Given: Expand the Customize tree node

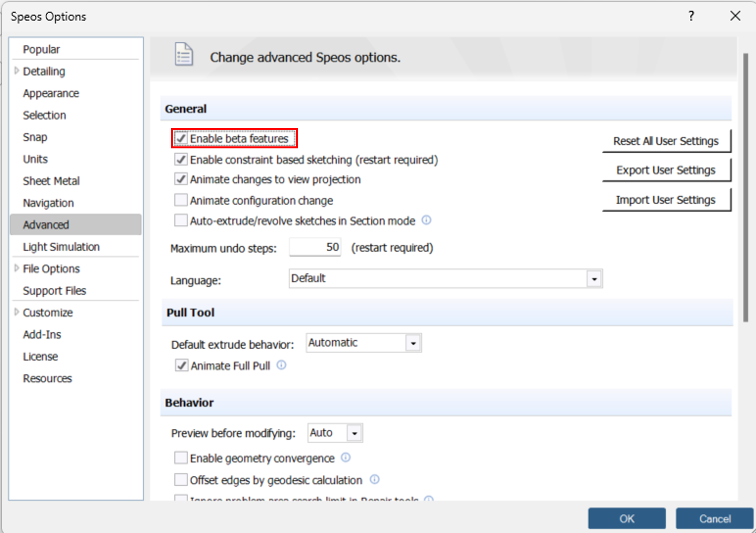Looking at the screenshot, I should 17,312.
